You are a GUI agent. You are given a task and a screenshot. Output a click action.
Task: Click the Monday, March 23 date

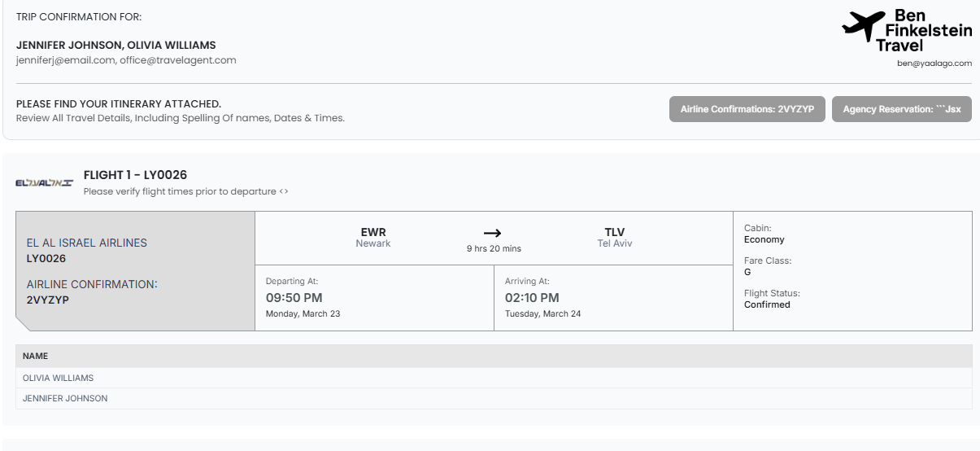coord(303,314)
